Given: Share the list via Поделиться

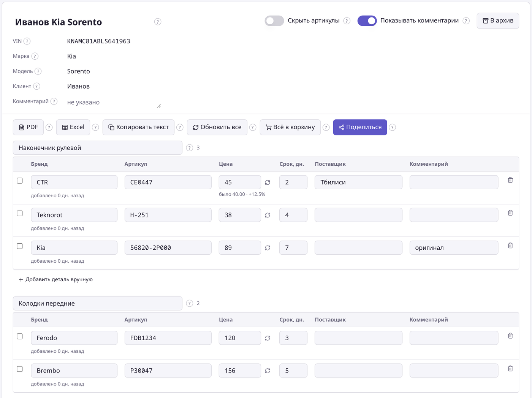Looking at the screenshot, I should point(360,127).
